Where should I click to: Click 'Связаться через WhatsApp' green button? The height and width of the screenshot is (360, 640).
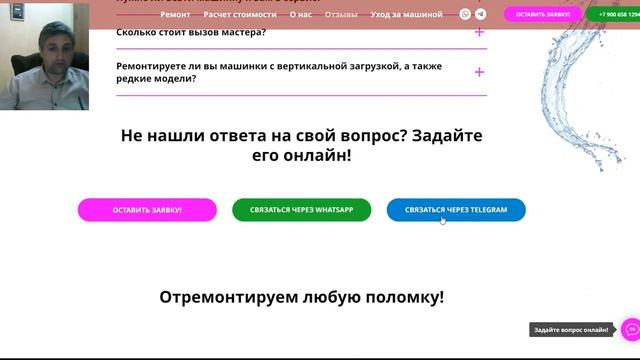click(x=302, y=210)
